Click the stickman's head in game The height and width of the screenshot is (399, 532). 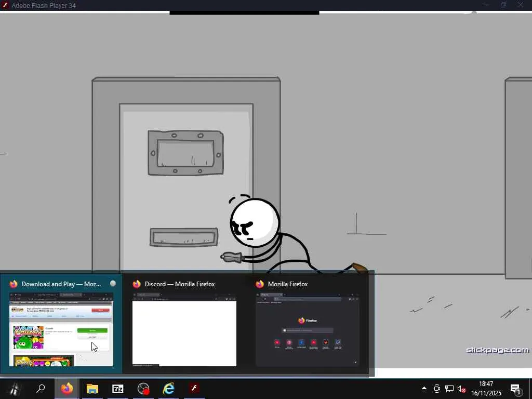pos(255,222)
